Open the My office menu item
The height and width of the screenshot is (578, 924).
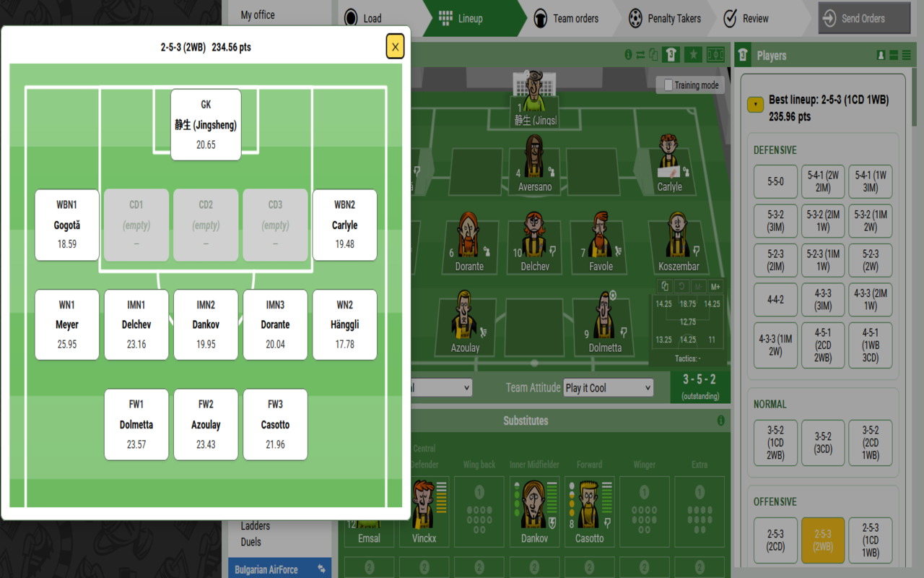(258, 14)
